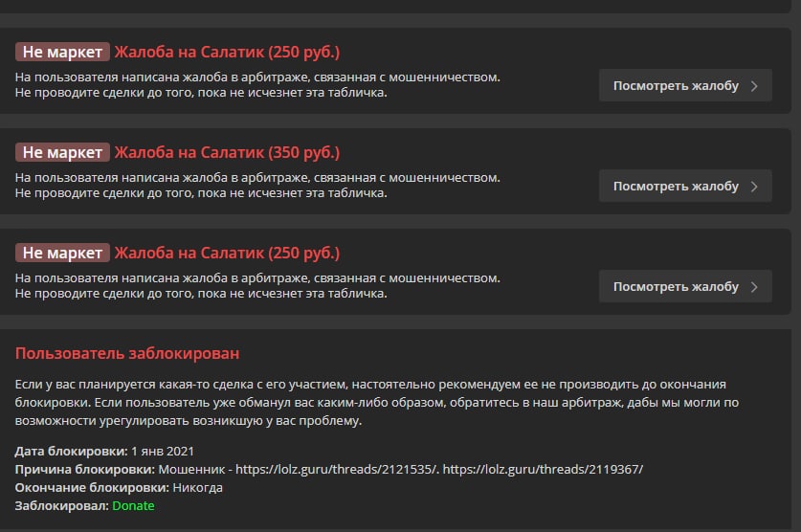Image resolution: width=801 pixels, height=532 pixels.
Task: Open "Посмотреть жалобу" in the 350 руб. complaint card
Action: tap(685, 186)
